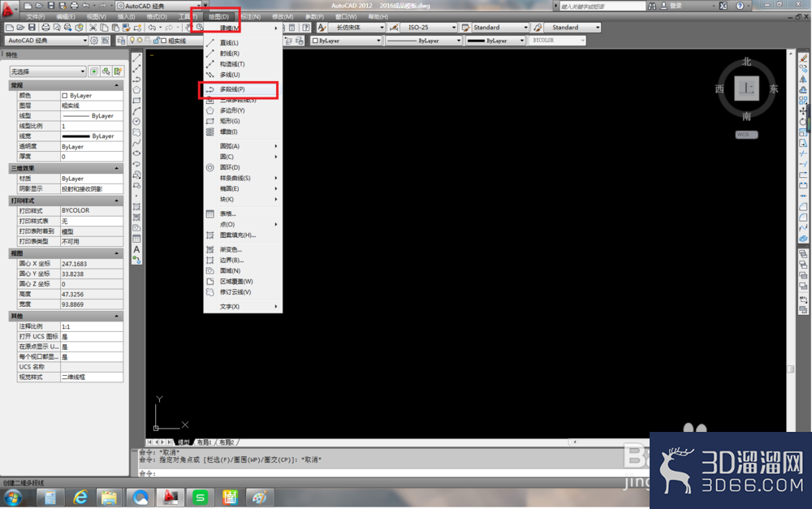Open Internet Explorer from the taskbar

point(80,498)
